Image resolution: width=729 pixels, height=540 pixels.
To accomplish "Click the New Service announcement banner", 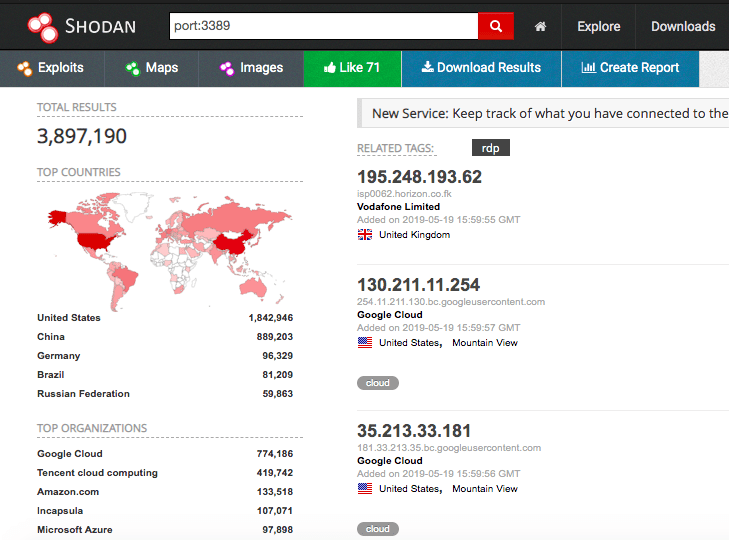I will coord(543,113).
